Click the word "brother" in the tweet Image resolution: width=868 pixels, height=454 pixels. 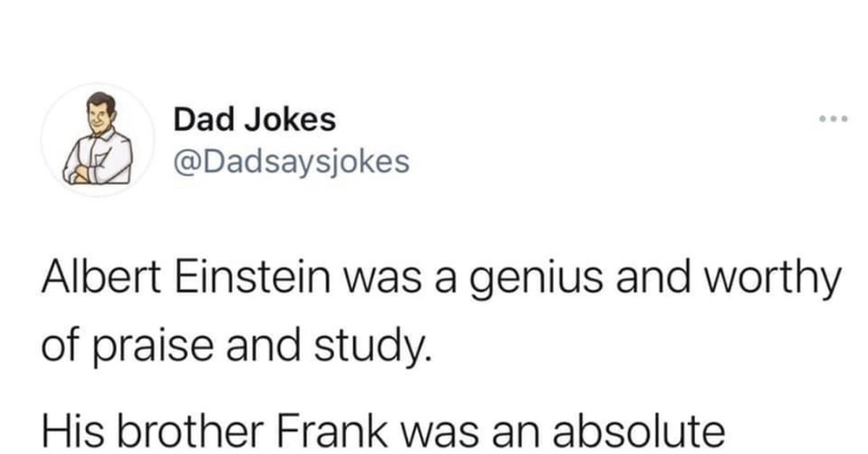[179, 432]
